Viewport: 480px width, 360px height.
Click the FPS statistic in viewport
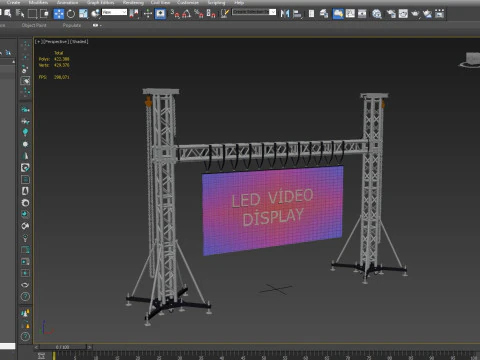tap(54, 77)
